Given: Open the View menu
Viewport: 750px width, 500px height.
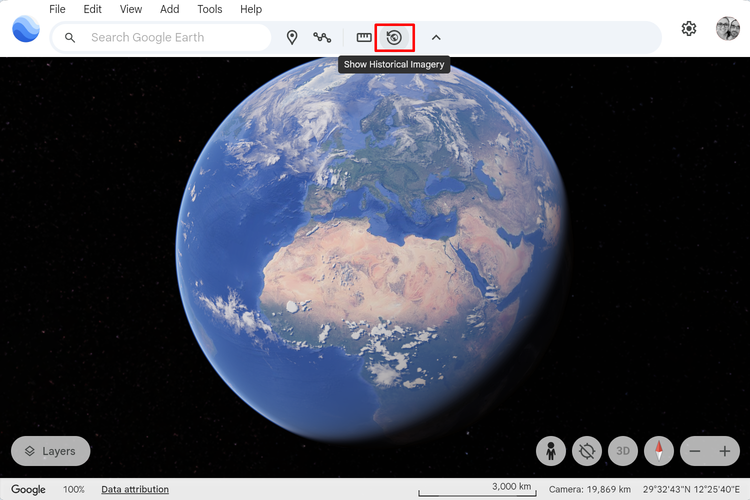Looking at the screenshot, I should pos(131,9).
